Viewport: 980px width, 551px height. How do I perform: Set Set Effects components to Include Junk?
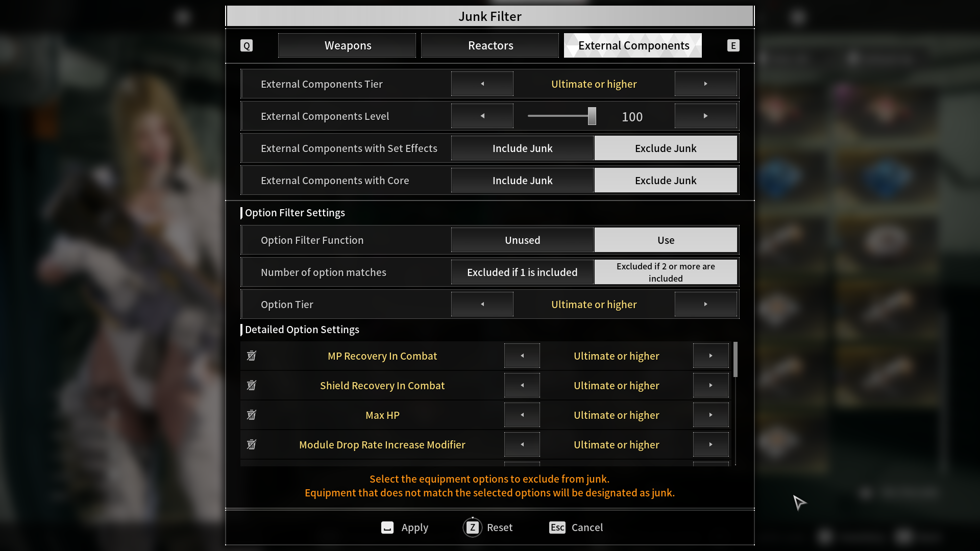(522, 148)
